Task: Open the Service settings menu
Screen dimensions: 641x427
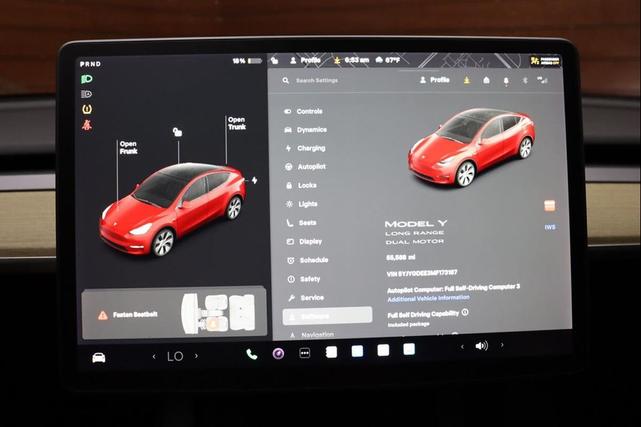Action: pyautogui.click(x=306, y=298)
